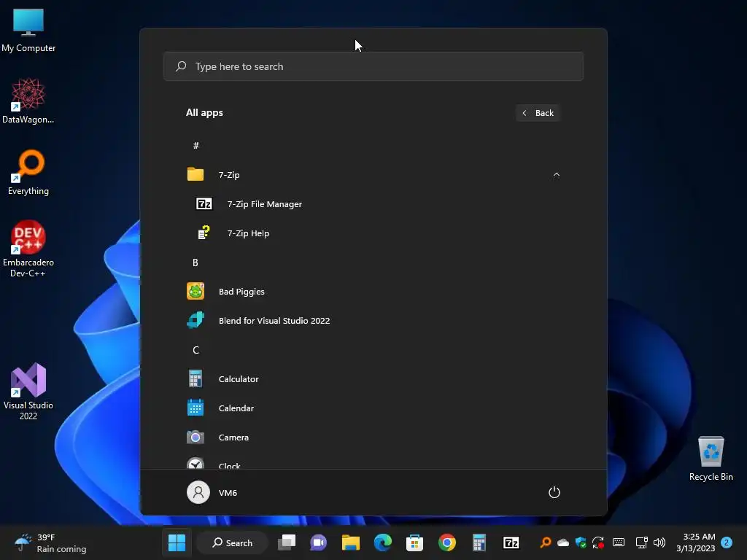Click the Windows Update tray icon
The image size is (747, 560).
(x=598, y=542)
